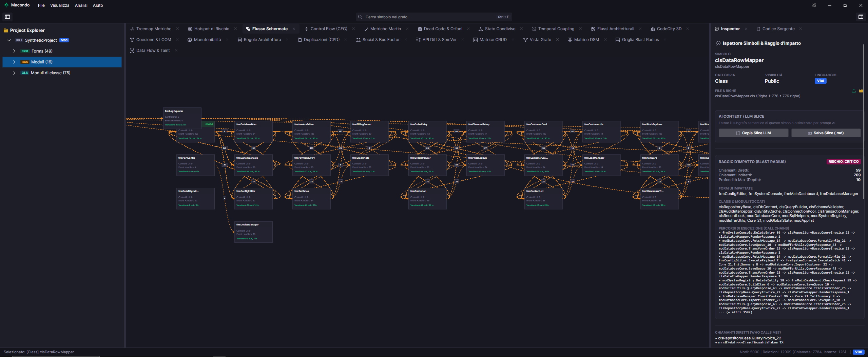Viewport: 868px width, 357px height.
Task: Open the File menu
Action: tap(41, 5)
